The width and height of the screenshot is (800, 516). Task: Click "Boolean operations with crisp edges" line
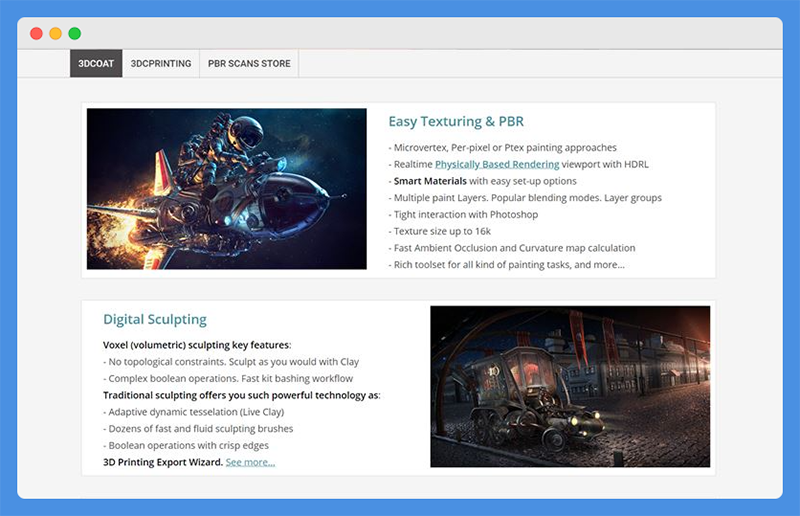tap(186, 446)
